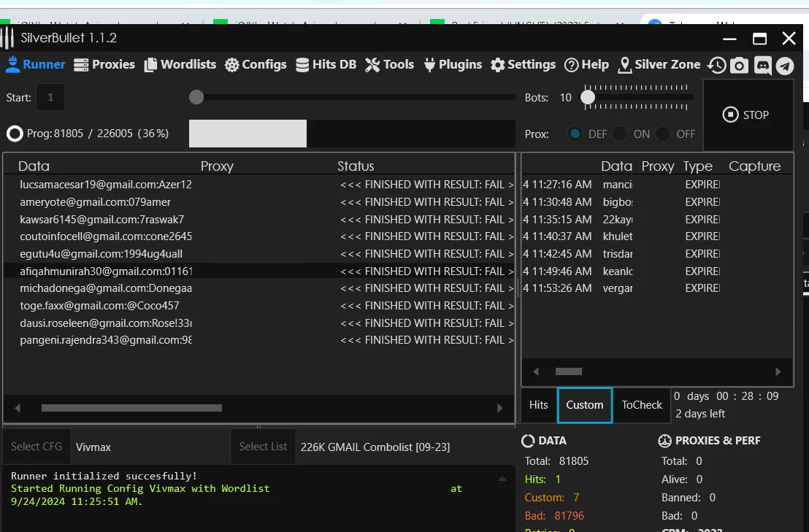The image size is (809, 532).
Task: Click the bots list left arrow
Action: [18, 408]
